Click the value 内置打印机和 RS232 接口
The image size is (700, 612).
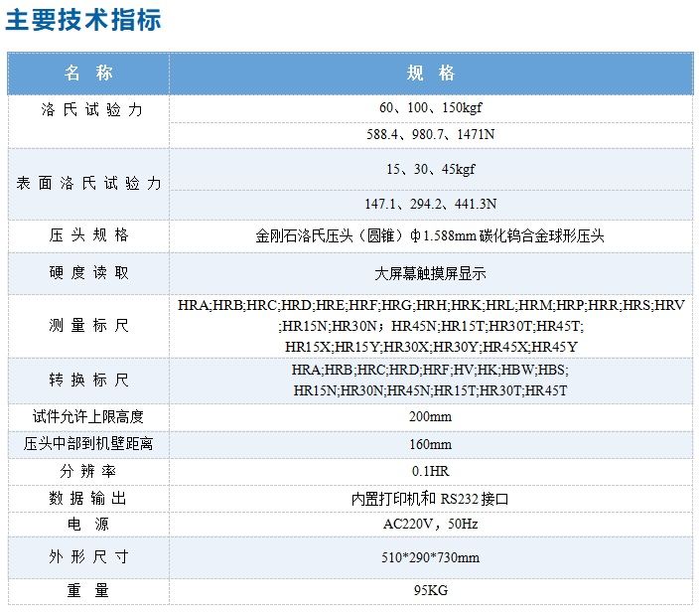(x=430, y=499)
